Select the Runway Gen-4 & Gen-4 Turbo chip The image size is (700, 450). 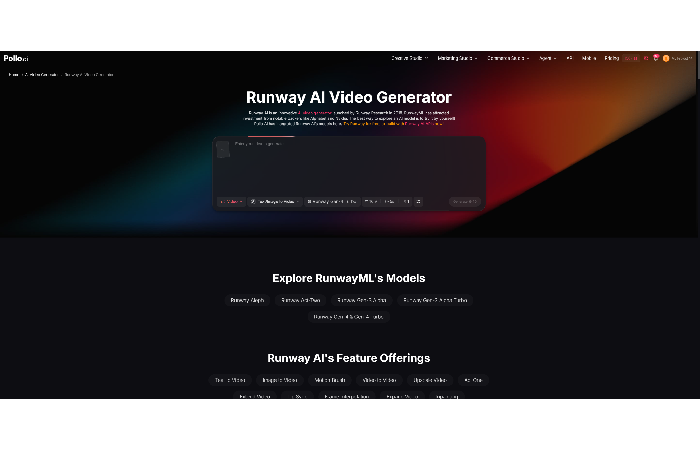[x=348, y=317]
